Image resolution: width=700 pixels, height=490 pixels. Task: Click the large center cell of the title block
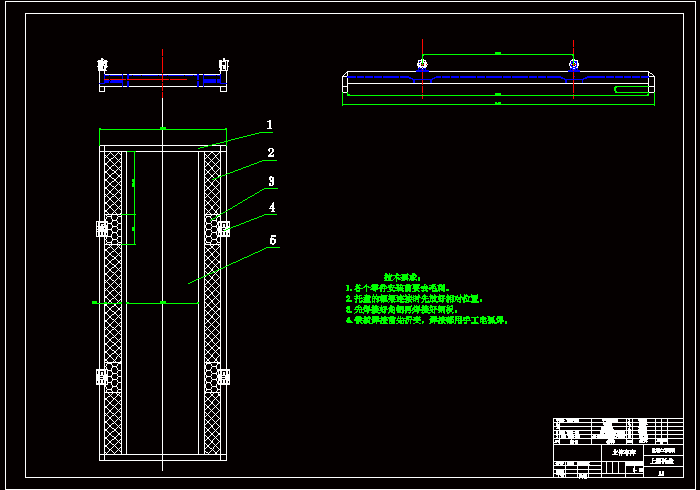(623, 453)
